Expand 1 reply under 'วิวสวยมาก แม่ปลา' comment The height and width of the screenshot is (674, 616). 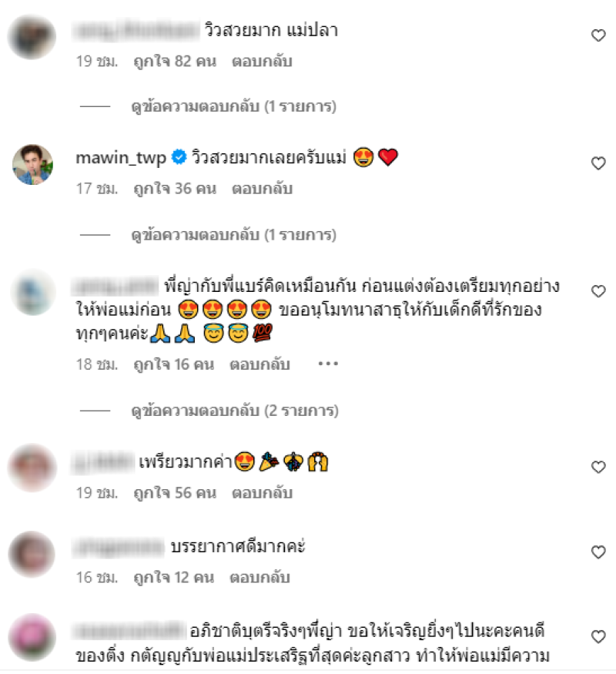[x=233, y=106]
